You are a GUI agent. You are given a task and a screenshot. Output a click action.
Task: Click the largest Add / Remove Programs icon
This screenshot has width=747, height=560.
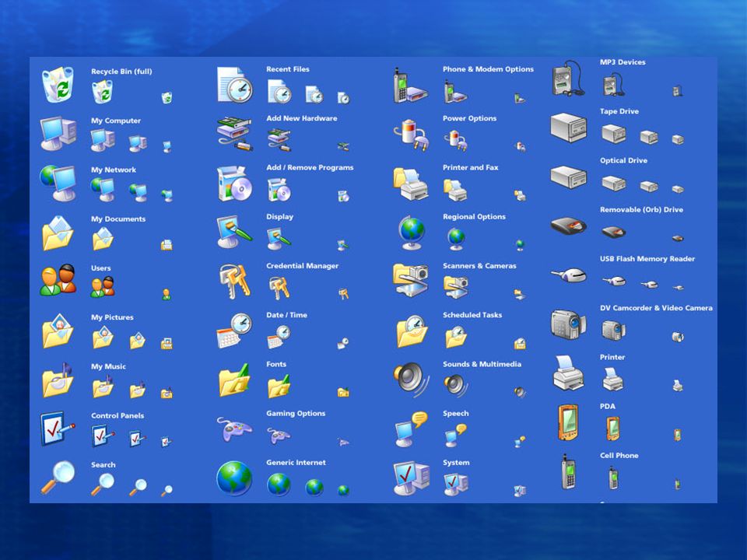[235, 184]
